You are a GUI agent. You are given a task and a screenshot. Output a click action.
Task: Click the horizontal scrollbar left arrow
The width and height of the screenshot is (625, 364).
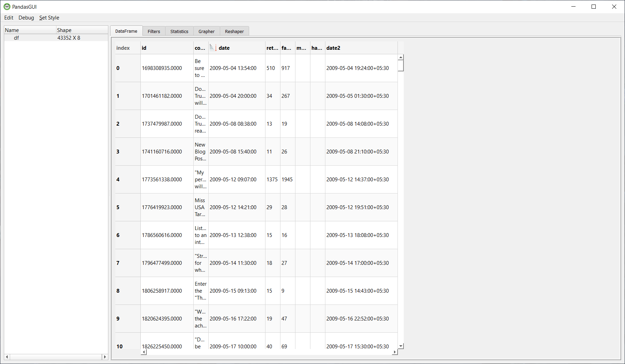point(144,352)
